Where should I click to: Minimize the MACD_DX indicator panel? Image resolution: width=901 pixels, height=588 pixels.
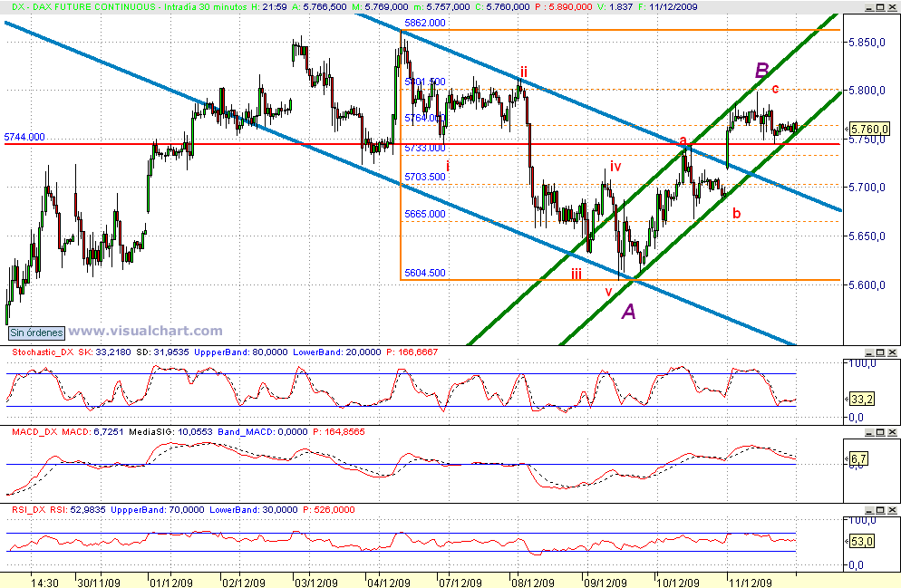[x=870, y=432]
